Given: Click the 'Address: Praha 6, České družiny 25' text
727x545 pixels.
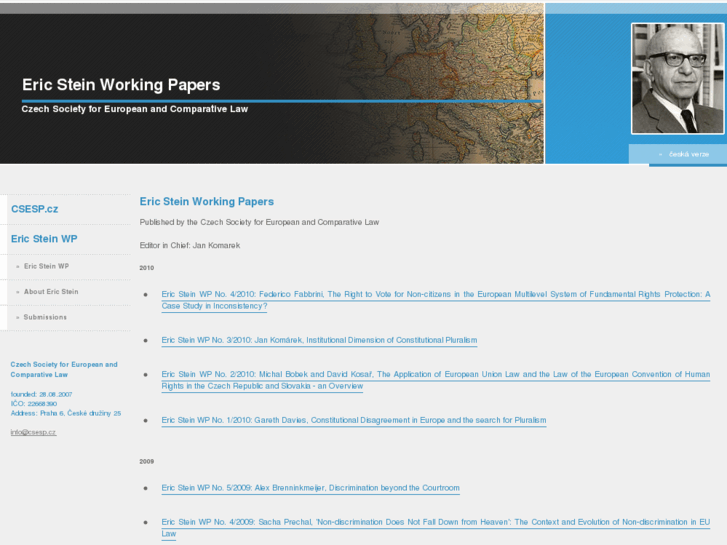Looking at the screenshot, I should tap(66, 413).
